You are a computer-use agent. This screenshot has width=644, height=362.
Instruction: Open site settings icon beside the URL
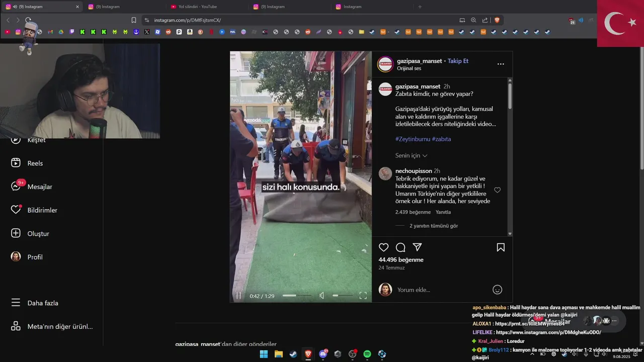click(146, 20)
